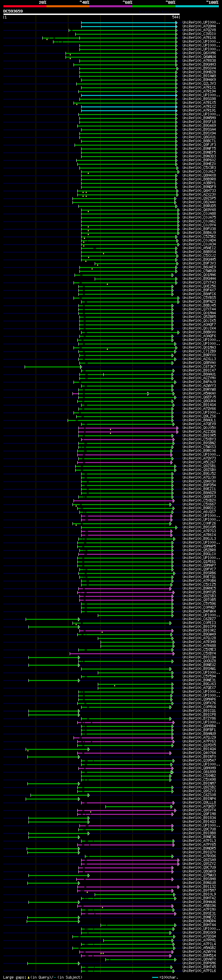222x980 pixels.
Task: Select label UniRef100_Q9ZSA9
Action: pyautogui.click(x=199, y=860)
